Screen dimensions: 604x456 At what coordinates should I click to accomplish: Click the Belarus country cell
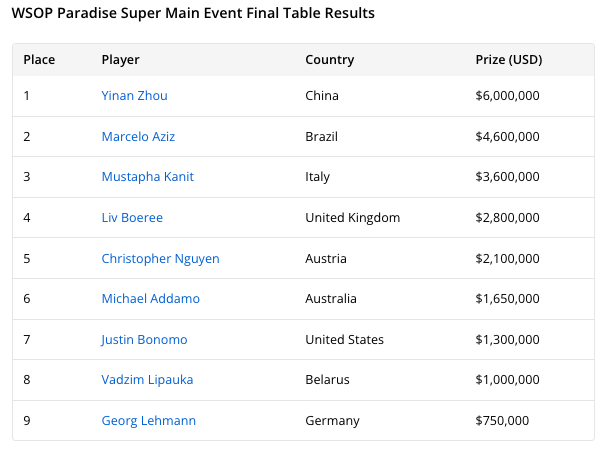(x=326, y=380)
